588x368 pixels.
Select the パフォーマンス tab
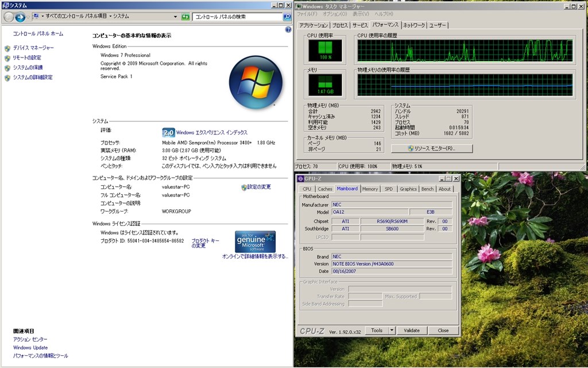tap(385, 25)
